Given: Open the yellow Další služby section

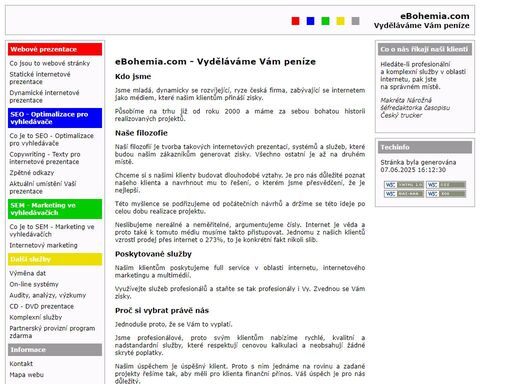Looking at the screenshot, I should tap(55, 259).
